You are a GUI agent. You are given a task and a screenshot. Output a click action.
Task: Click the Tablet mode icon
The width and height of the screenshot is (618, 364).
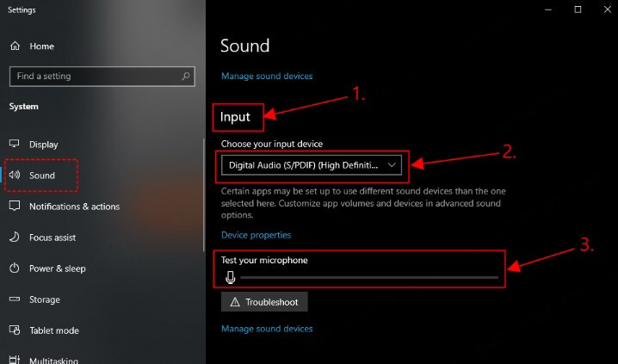15,330
